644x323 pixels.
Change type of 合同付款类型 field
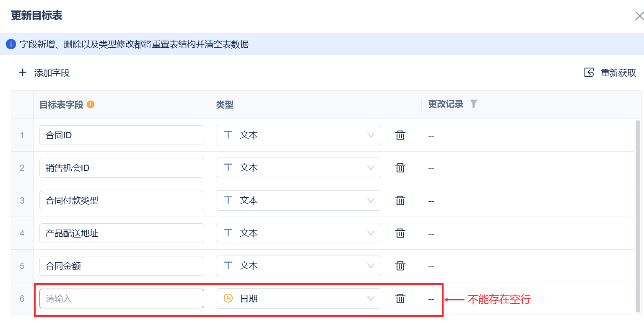[x=298, y=201]
